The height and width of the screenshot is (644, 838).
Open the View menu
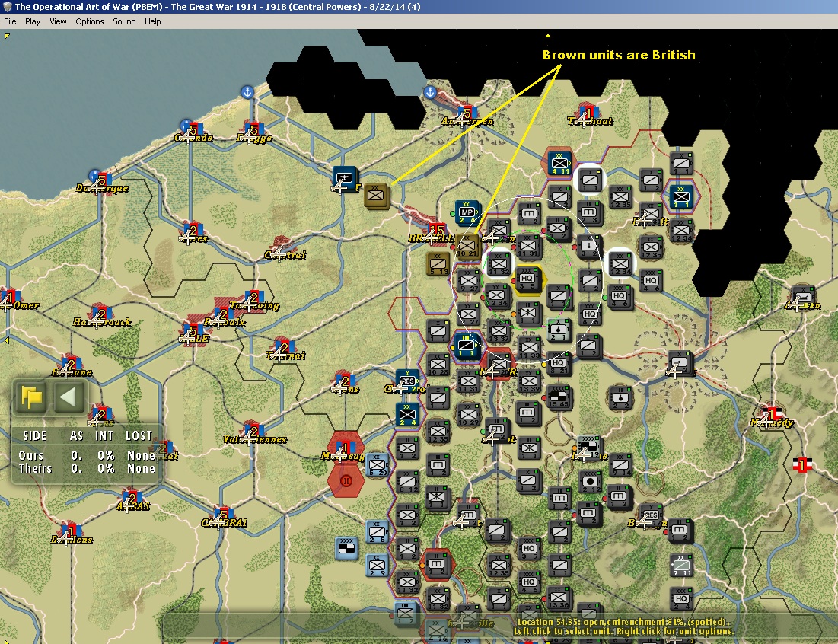click(58, 21)
